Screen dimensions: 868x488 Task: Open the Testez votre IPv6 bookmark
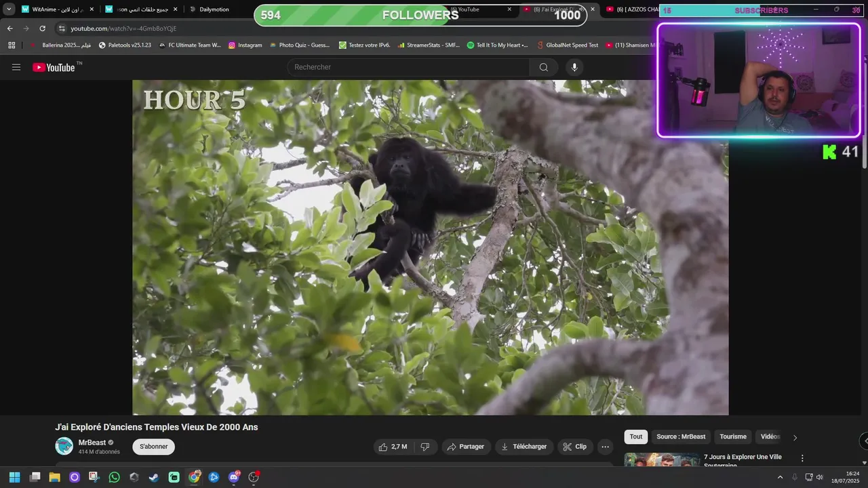click(x=364, y=45)
